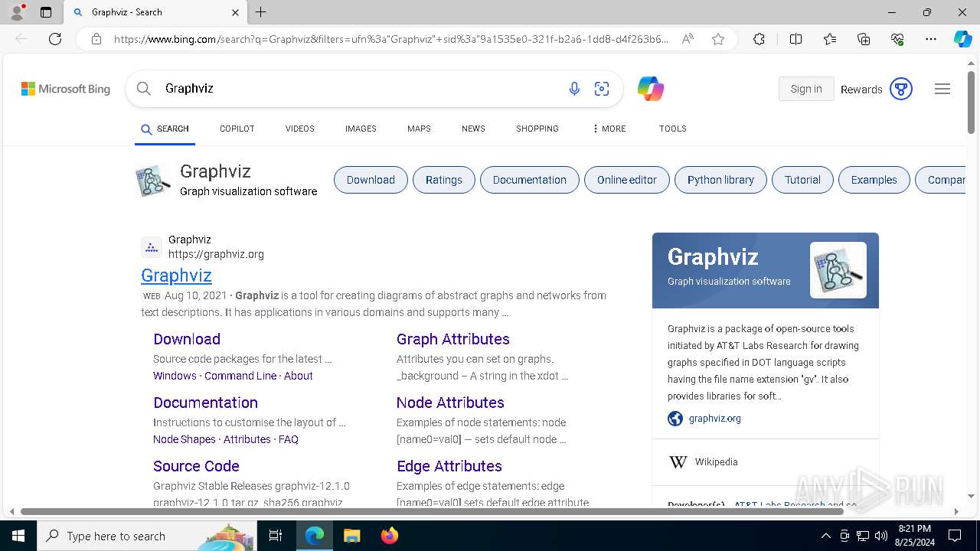Open browser Extensions icon
The image size is (980, 551).
click(x=759, y=39)
